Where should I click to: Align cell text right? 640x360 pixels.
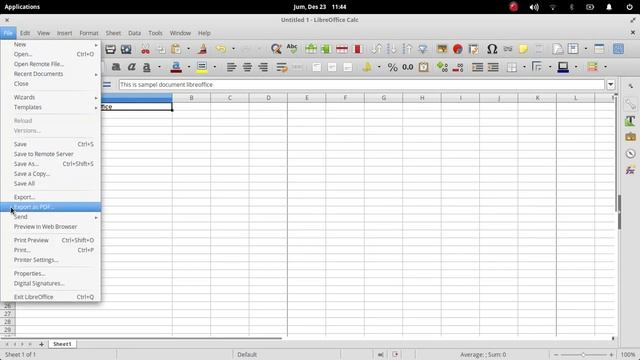[263, 67]
